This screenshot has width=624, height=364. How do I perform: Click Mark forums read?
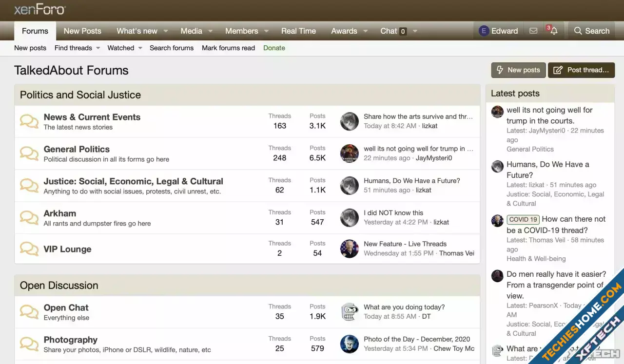point(228,48)
